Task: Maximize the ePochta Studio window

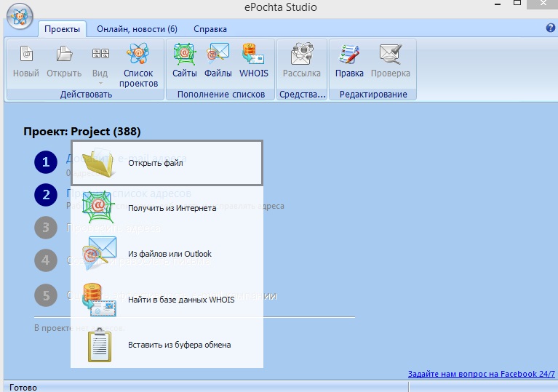Action: [517, 3]
